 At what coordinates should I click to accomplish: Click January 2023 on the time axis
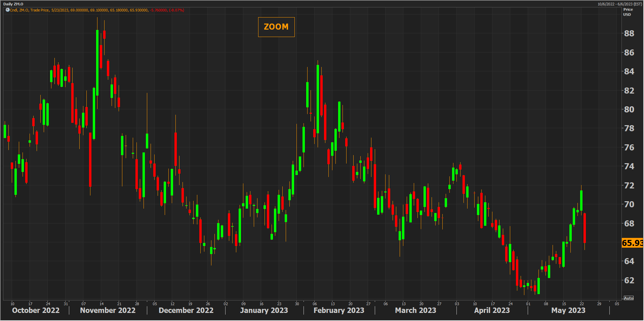[264, 310]
